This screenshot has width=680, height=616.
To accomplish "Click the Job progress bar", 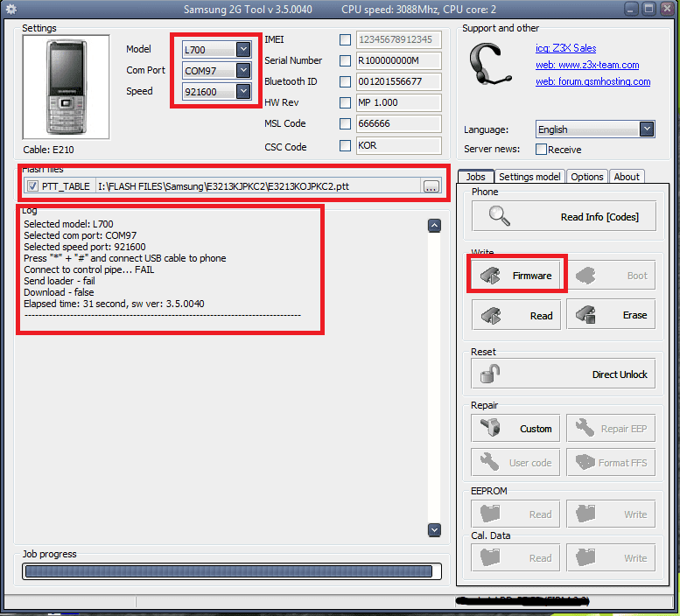I will pyautogui.click(x=232, y=571).
